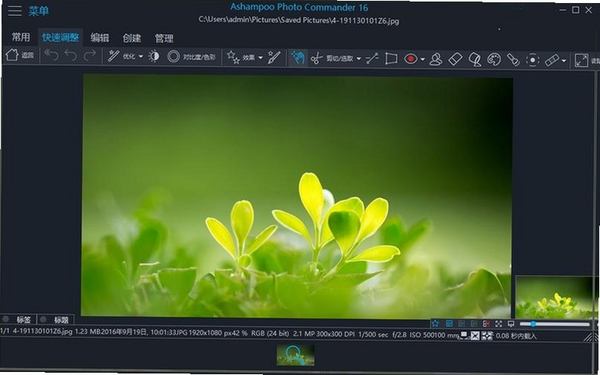Click the 效果 stars icon
The height and width of the screenshot is (375, 600).
pyautogui.click(x=233, y=57)
